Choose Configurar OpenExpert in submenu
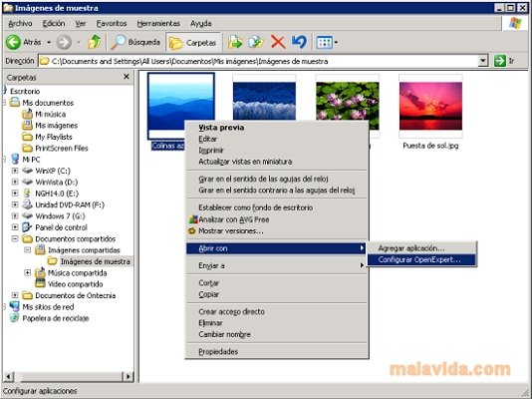This screenshot has width=532, height=399. pyautogui.click(x=421, y=259)
